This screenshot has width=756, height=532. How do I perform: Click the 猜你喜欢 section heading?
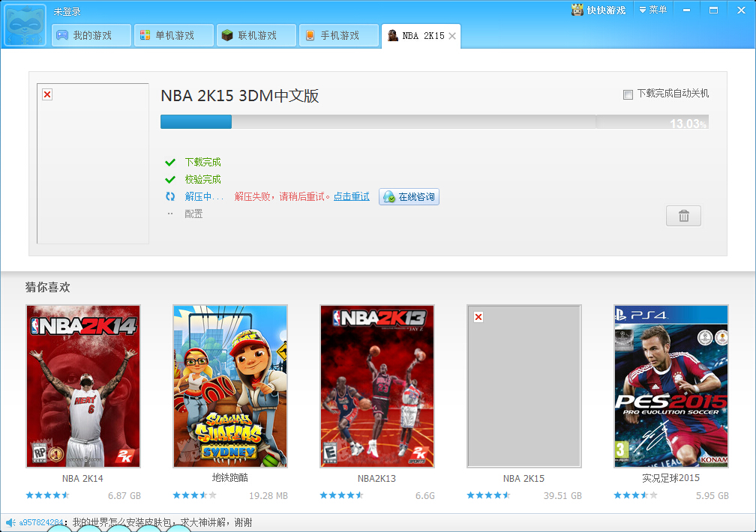pos(48,287)
